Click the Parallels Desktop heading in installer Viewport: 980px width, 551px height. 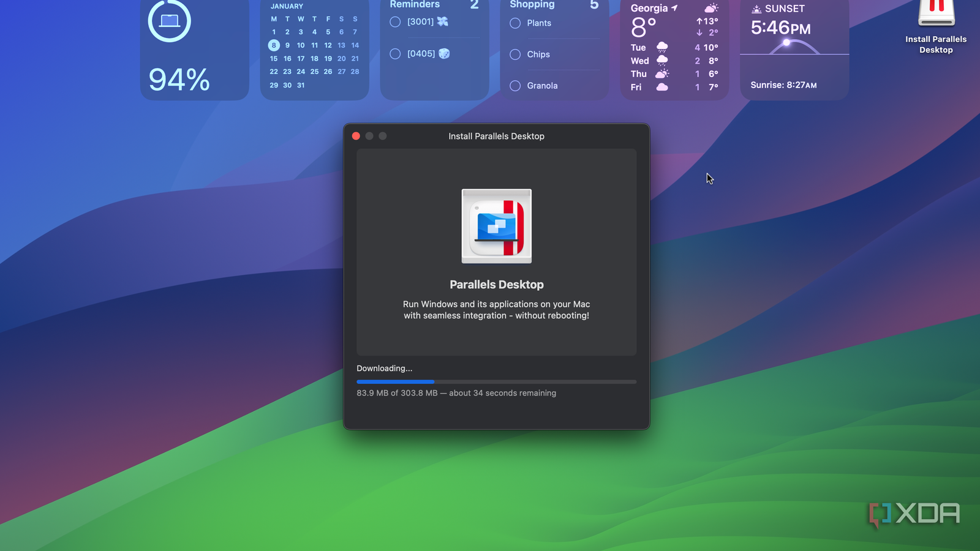pos(497,285)
